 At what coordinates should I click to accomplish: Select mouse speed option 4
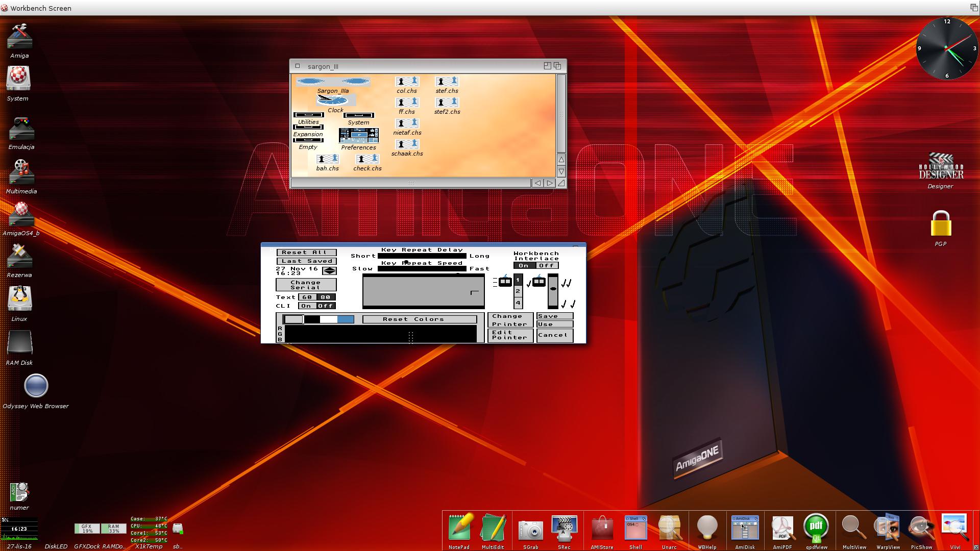518,303
